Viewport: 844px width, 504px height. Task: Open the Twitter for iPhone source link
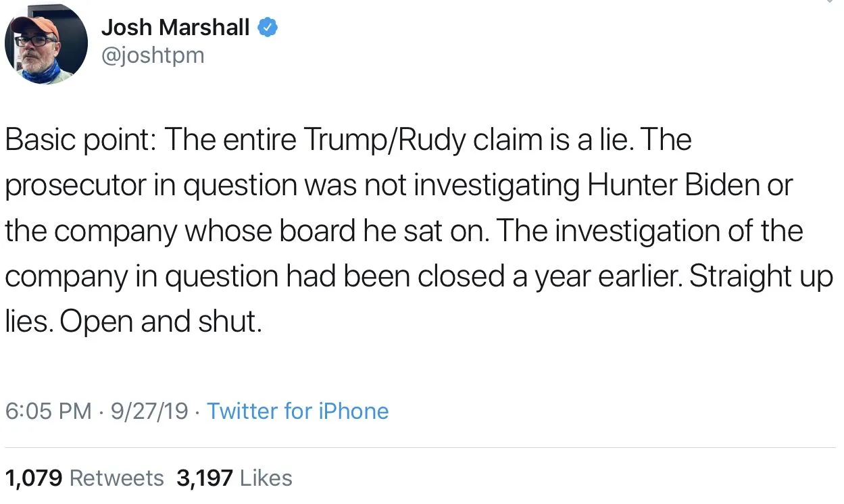[x=297, y=411]
